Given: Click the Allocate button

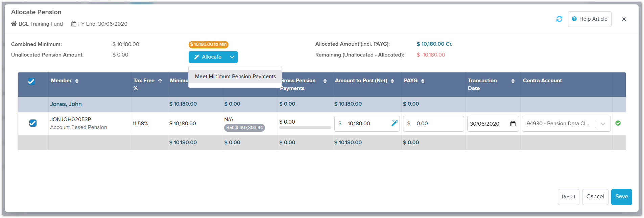Looking at the screenshot, I should (x=208, y=57).
